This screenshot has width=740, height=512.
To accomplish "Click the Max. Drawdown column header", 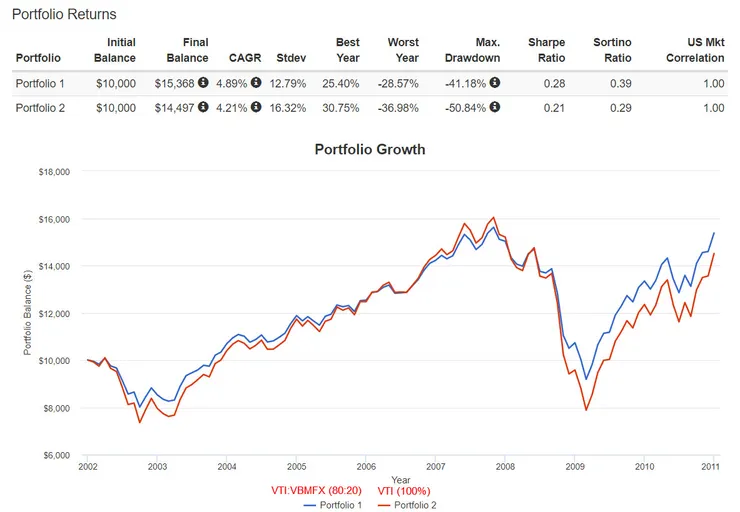I will (x=472, y=50).
